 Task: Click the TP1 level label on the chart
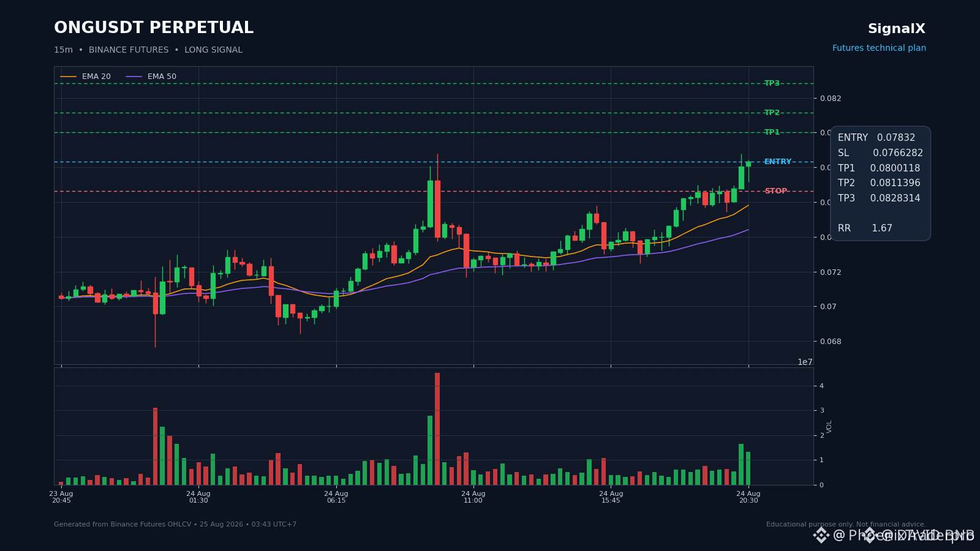tap(772, 132)
